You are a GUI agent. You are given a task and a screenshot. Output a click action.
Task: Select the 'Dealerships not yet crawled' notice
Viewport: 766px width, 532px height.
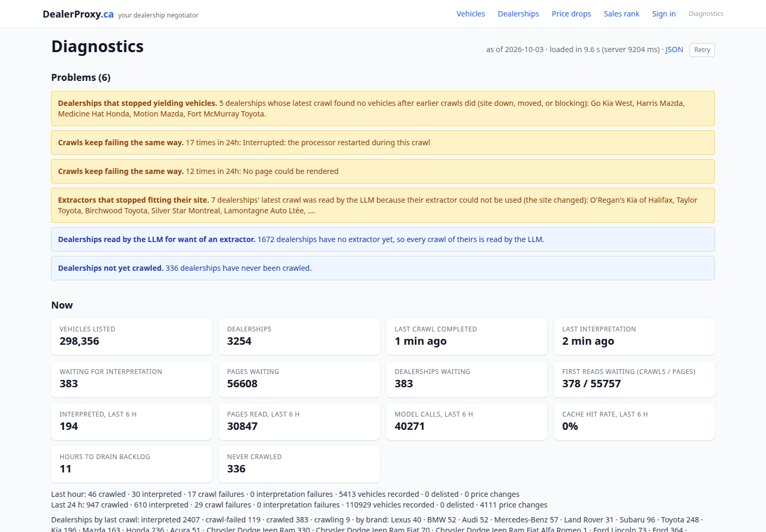383,268
